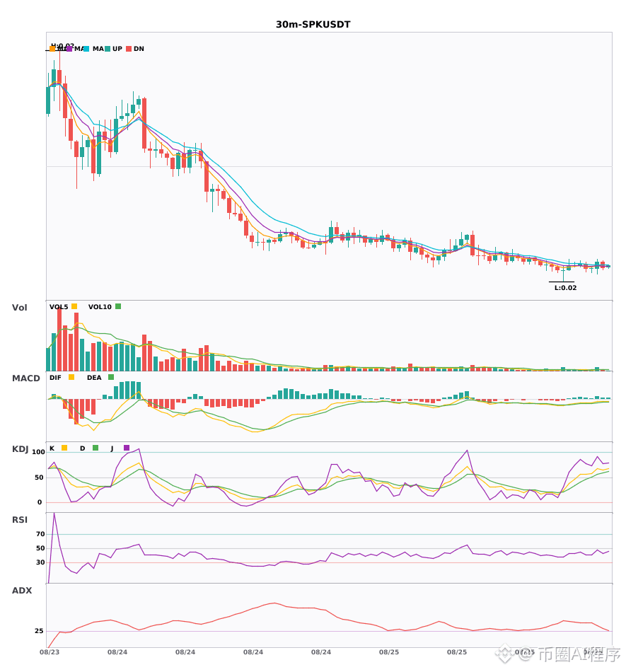Image resolution: width=626 pixels, height=672 pixels.
Task: Select the yellow K line swatch
Action: [x=64, y=448]
